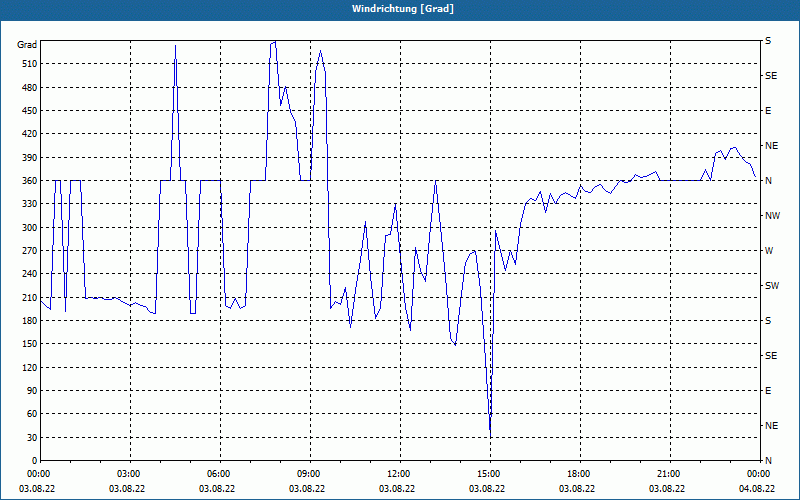800x500 pixels.
Task: Click the E compass label at 90 level
Action: tap(768, 391)
